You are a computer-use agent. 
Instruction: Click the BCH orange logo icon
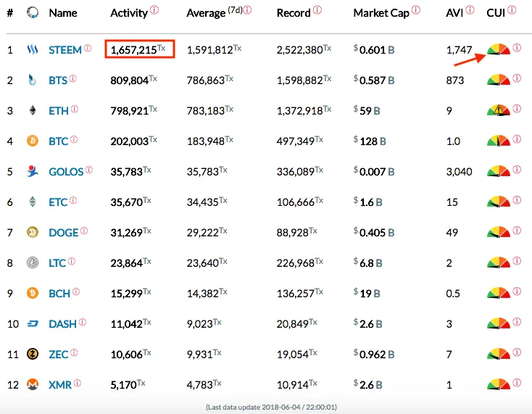click(33, 293)
